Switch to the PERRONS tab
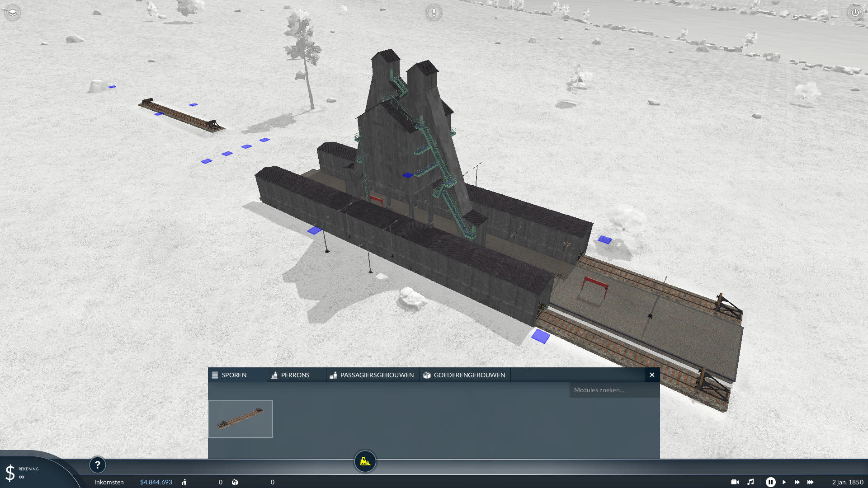Image resolution: width=868 pixels, height=488 pixels. (297, 375)
